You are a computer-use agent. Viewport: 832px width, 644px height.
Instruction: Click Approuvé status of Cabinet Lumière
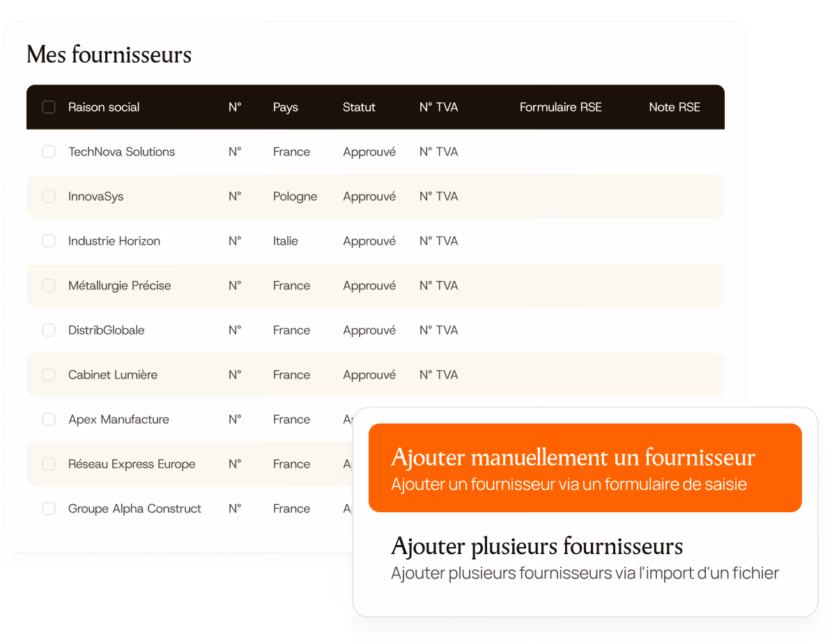click(369, 376)
